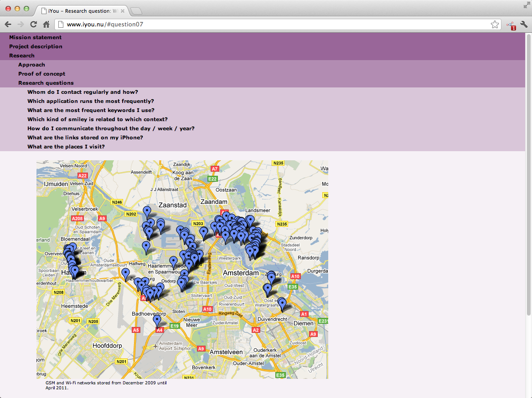Collapse the Research section
532x398 pixels.
point(22,56)
